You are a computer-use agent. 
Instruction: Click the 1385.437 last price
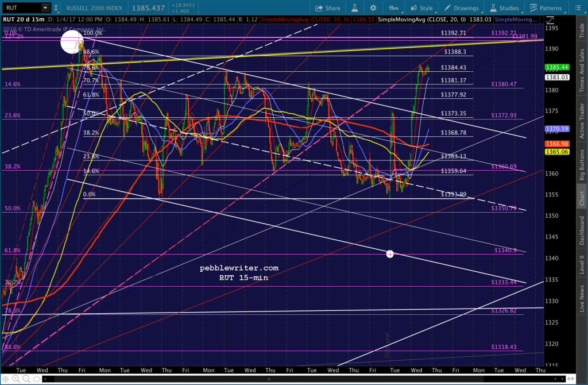[148, 8]
